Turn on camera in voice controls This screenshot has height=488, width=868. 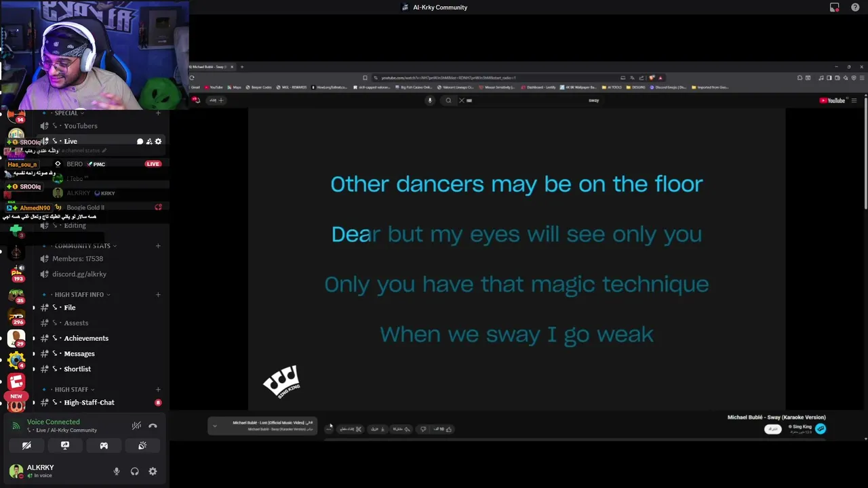[26, 445]
